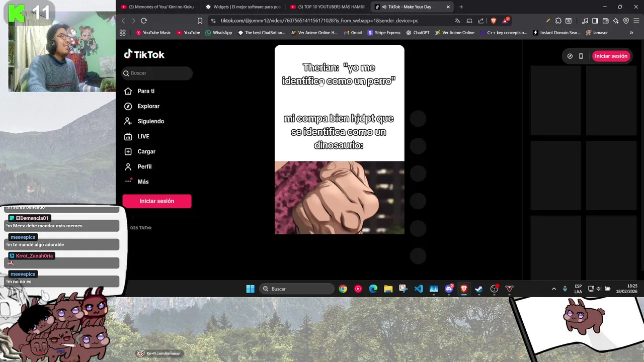Click the share icon in address bar
644x362 pixels.
coord(481,21)
